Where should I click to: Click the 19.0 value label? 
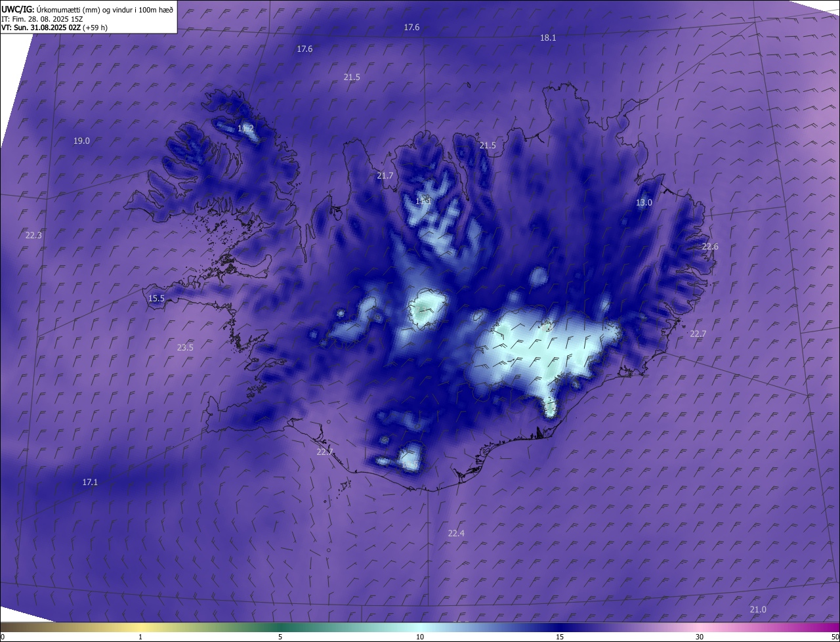click(81, 141)
